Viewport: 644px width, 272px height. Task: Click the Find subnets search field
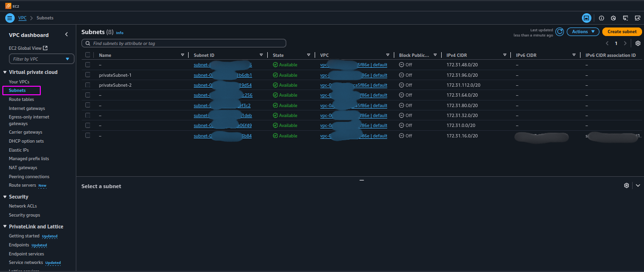[x=184, y=43]
